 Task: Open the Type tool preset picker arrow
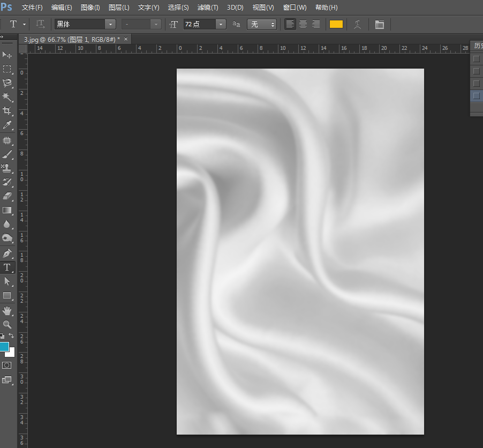click(x=24, y=24)
